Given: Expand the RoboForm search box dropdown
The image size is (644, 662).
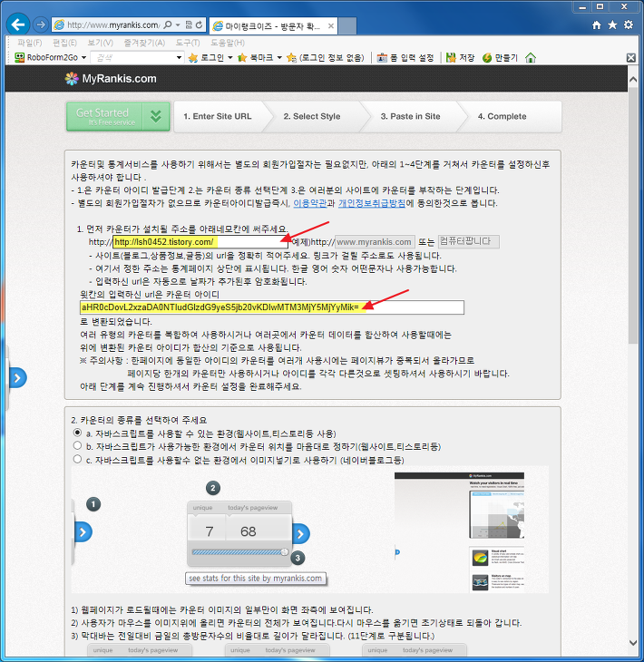Looking at the screenshot, I should pyautogui.click(x=179, y=57).
